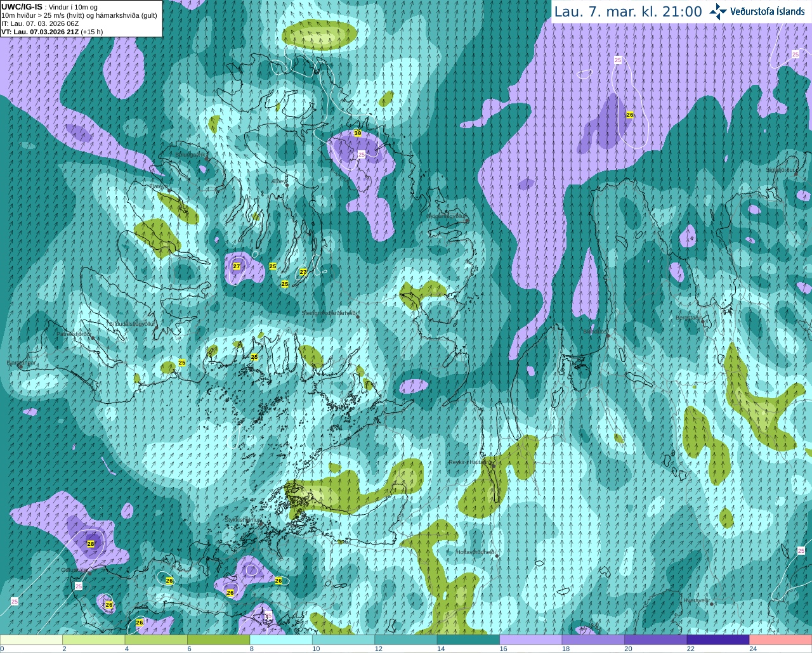Pick the light green 2–4 legend swatch
Image resolution: width=812 pixels, height=653 pixels.
[94, 640]
